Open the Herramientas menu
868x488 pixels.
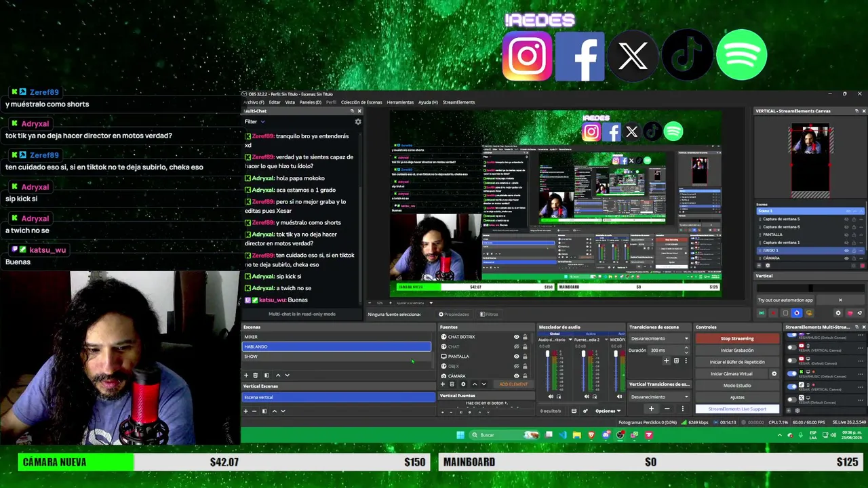400,102
